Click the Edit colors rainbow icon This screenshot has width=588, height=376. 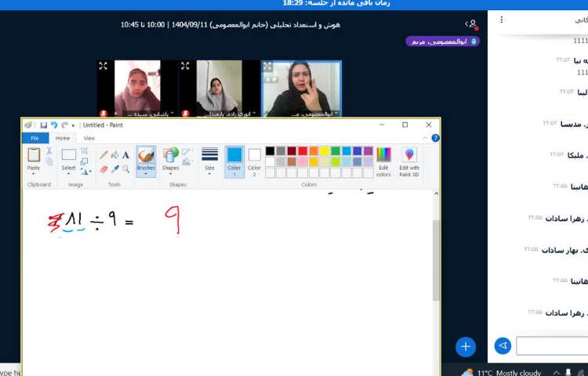pyautogui.click(x=383, y=154)
